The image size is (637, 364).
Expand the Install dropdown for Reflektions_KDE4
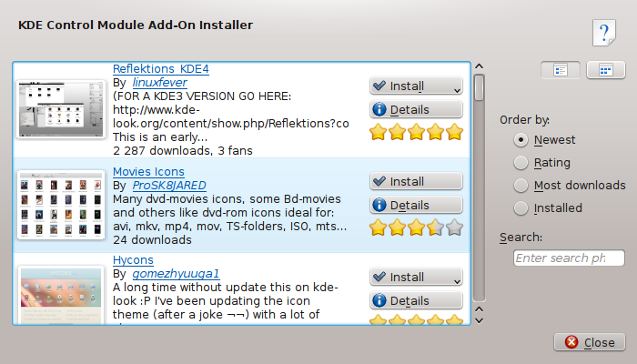click(x=453, y=87)
